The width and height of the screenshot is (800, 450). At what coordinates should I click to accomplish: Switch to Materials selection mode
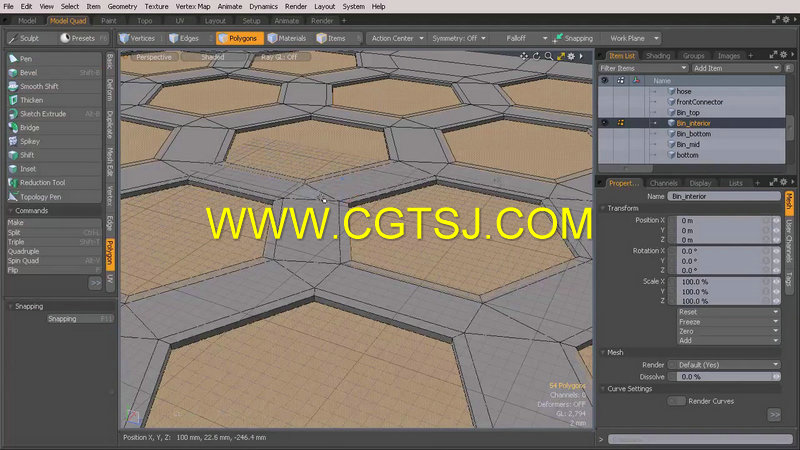point(287,38)
